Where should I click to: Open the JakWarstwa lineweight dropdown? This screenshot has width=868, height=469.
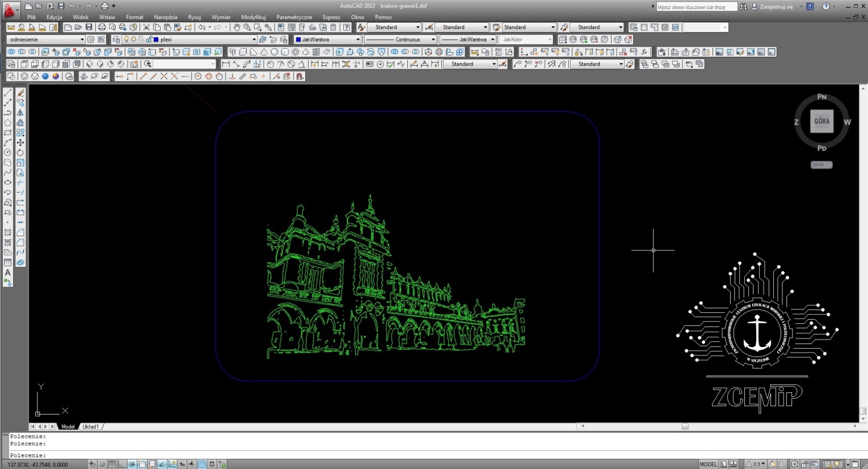pyautogui.click(x=468, y=39)
